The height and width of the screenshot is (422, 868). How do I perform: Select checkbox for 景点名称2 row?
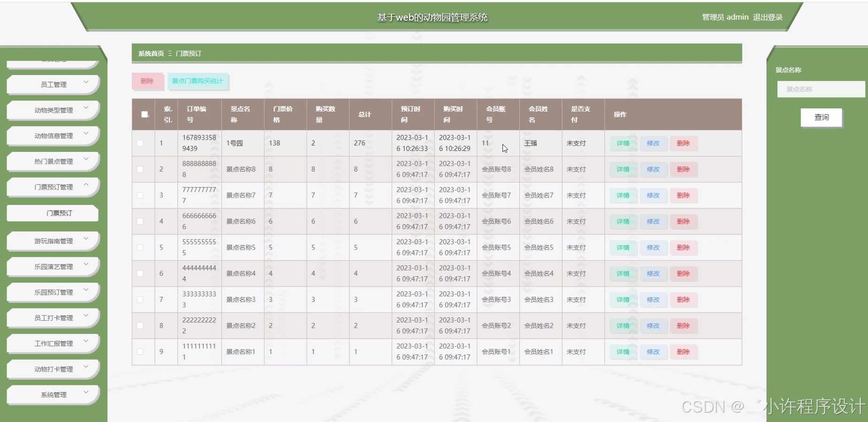[140, 325]
